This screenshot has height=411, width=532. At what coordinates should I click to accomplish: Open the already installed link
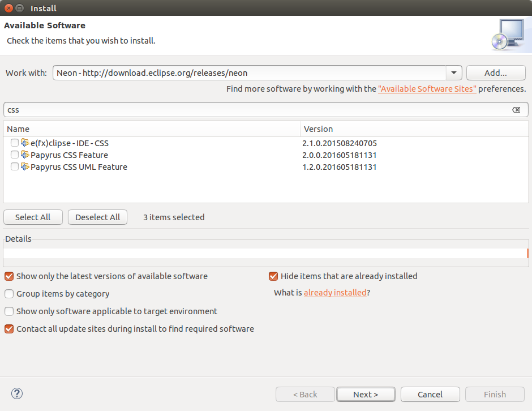335,293
